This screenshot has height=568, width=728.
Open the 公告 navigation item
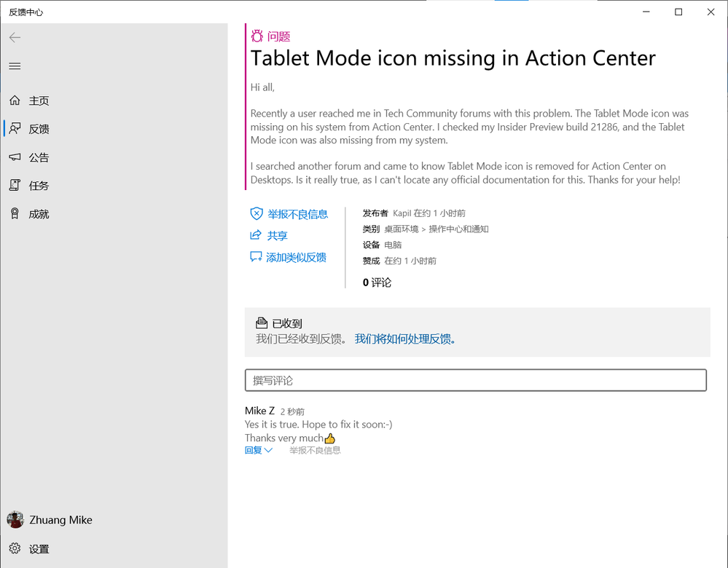39,157
